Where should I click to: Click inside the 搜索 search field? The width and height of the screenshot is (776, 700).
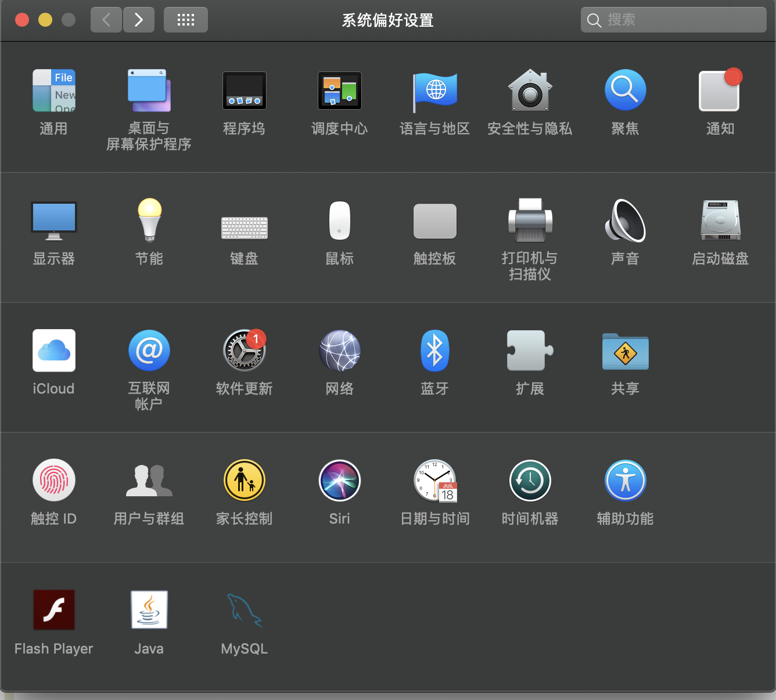[673, 19]
